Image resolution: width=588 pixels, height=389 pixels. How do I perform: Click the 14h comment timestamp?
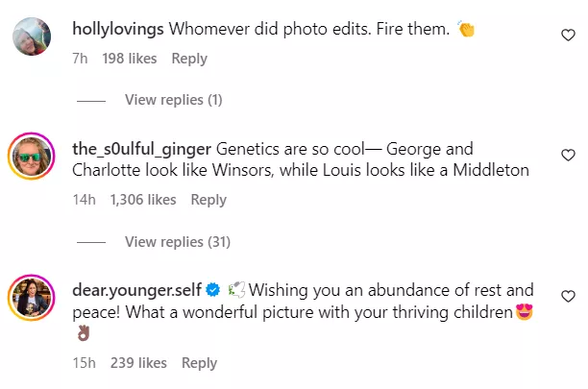[x=85, y=200]
